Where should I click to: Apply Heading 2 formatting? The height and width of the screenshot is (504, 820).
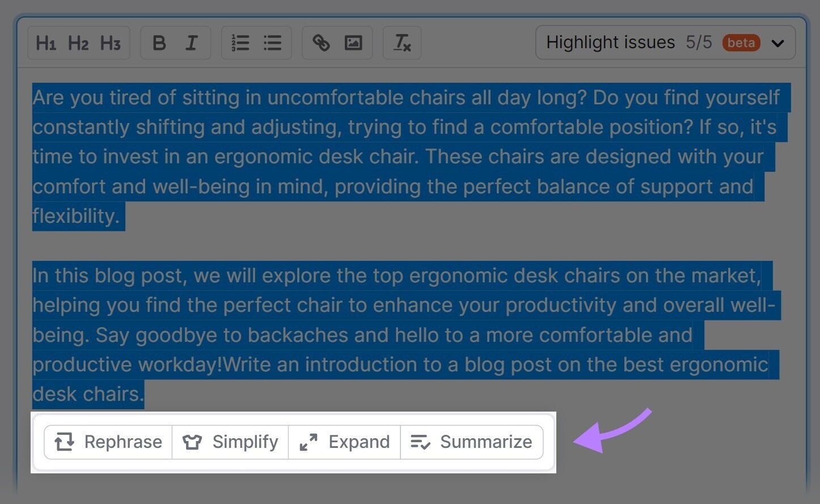coord(78,43)
